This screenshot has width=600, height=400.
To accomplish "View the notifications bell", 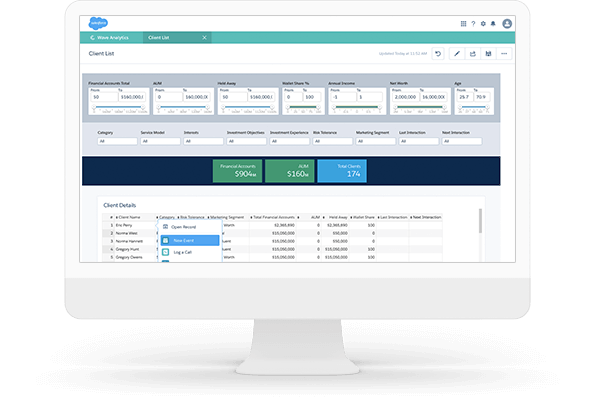I will (493, 23).
